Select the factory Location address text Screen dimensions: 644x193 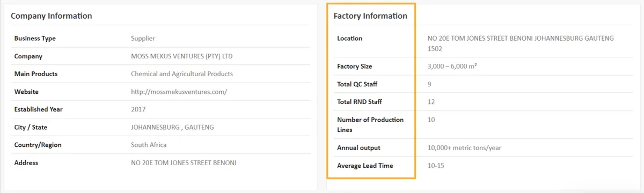click(521, 43)
